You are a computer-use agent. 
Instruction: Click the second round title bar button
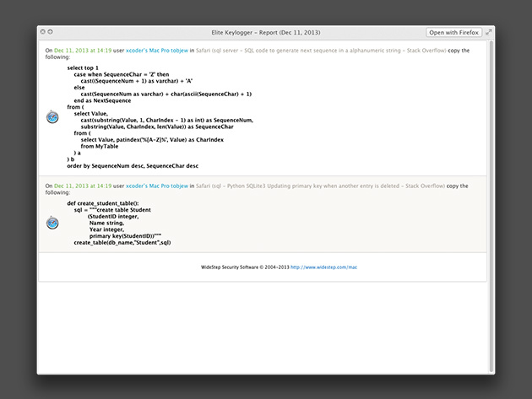click(50, 32)
